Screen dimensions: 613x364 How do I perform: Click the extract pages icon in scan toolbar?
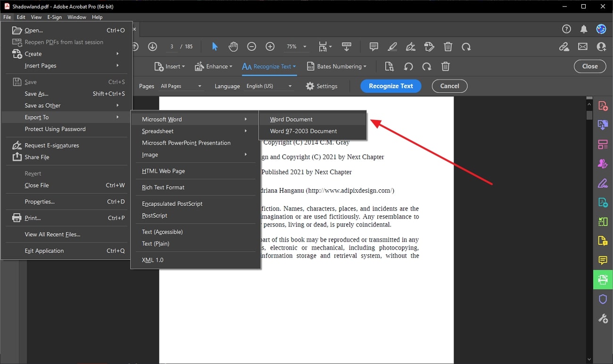pyautogui.click(x=389, y=66)
